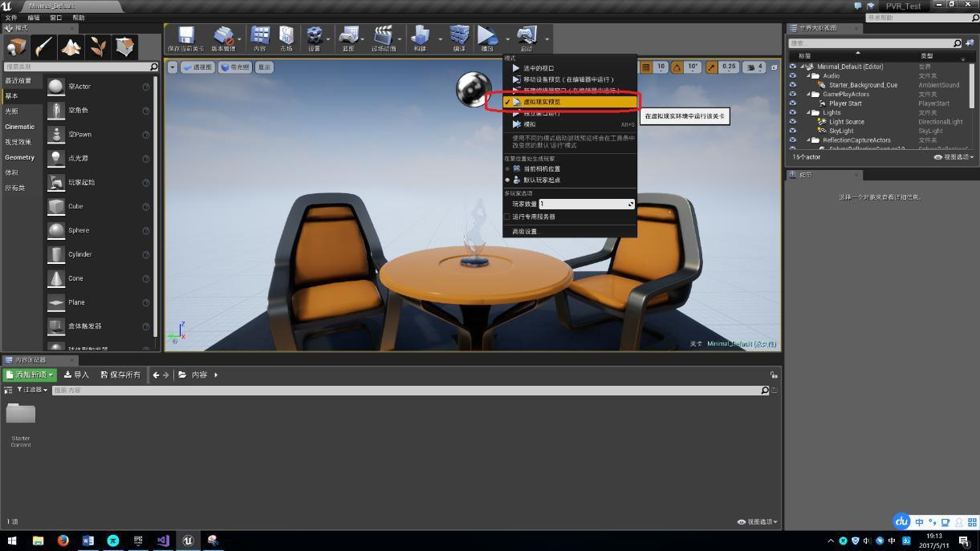Open the 透视图 perspective view dropdown
Viewport: 980px width, 551px height.
[198, 67]
